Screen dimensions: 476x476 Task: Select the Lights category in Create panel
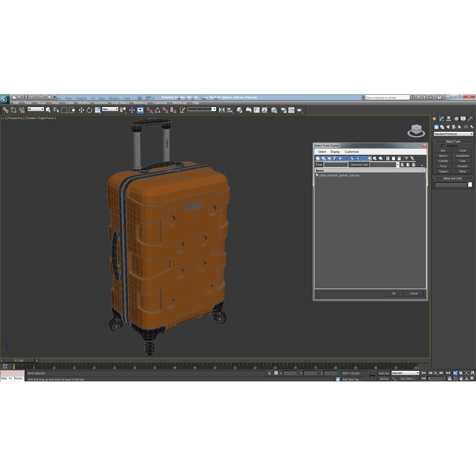coord(448,127)
